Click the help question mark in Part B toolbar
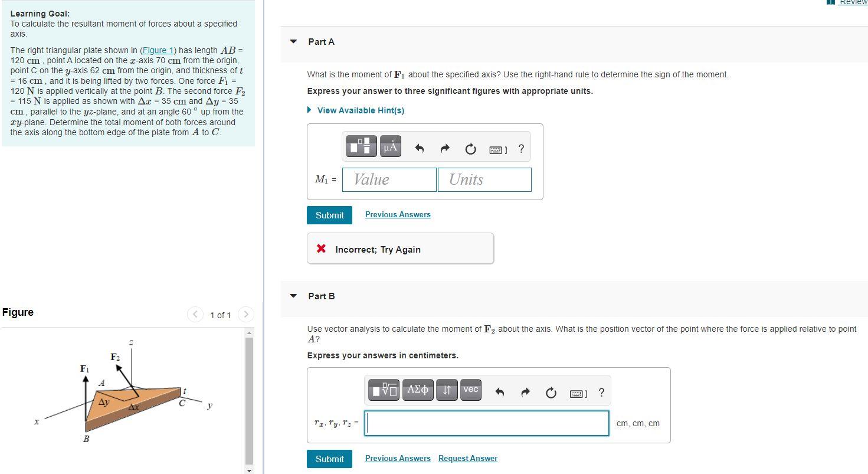 601,391
